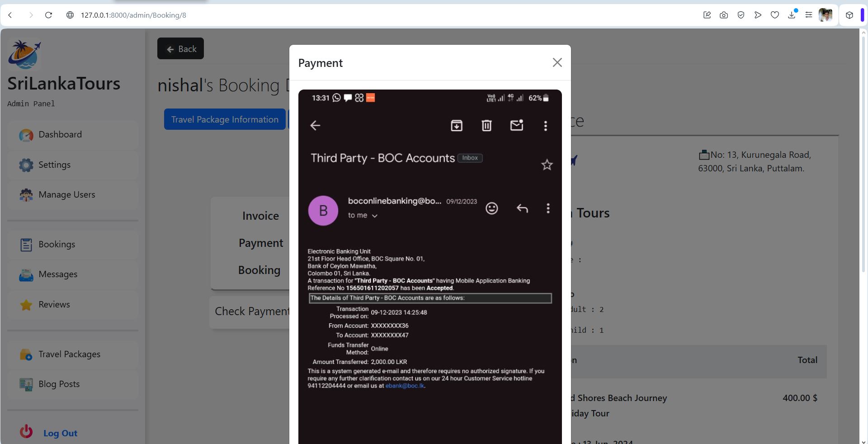The image size is (868, 444).
Task: Click the Reviews star icon
Action: (26, 305)
